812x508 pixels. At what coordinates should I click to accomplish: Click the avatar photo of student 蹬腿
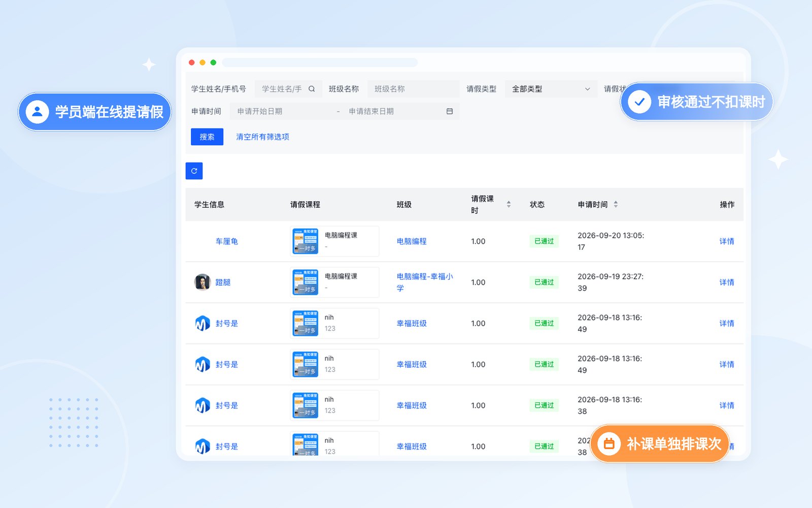[x=202, y=282]
